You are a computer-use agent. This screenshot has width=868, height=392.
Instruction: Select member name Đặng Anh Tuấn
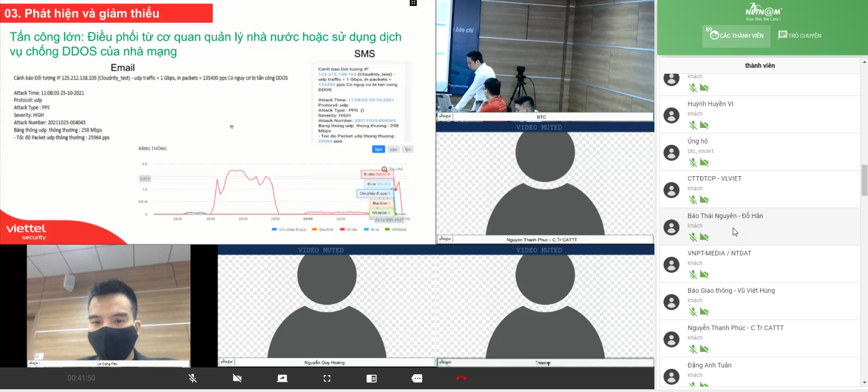click(x=710, y=365)
